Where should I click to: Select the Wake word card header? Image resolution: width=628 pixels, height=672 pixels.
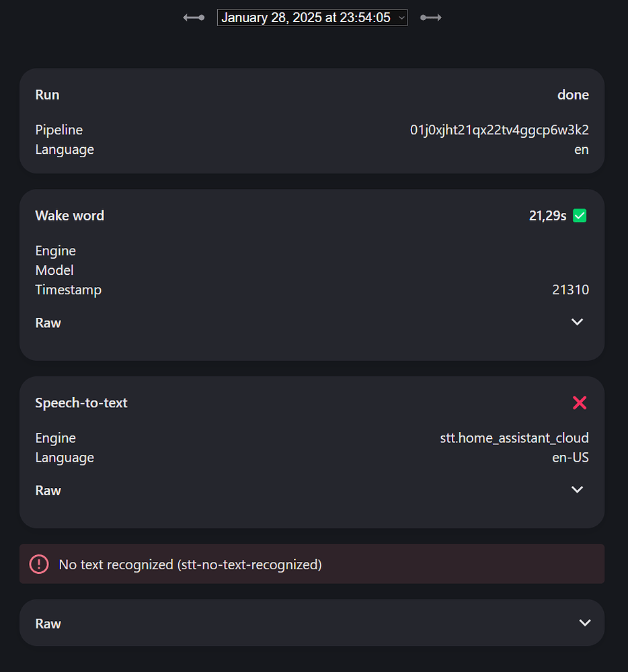[x=69, y=216]
